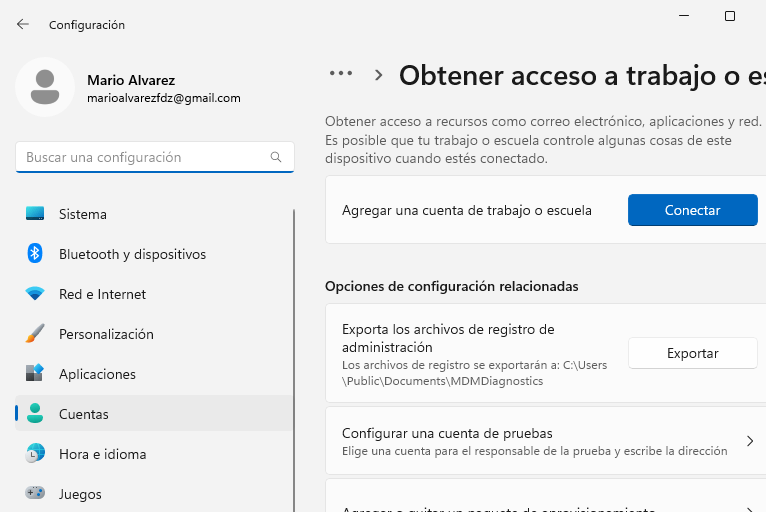Image resolution: width=766 pixels, height=512 pixels.
Task: Click the search magnifier icon
Action: point(276,157)
